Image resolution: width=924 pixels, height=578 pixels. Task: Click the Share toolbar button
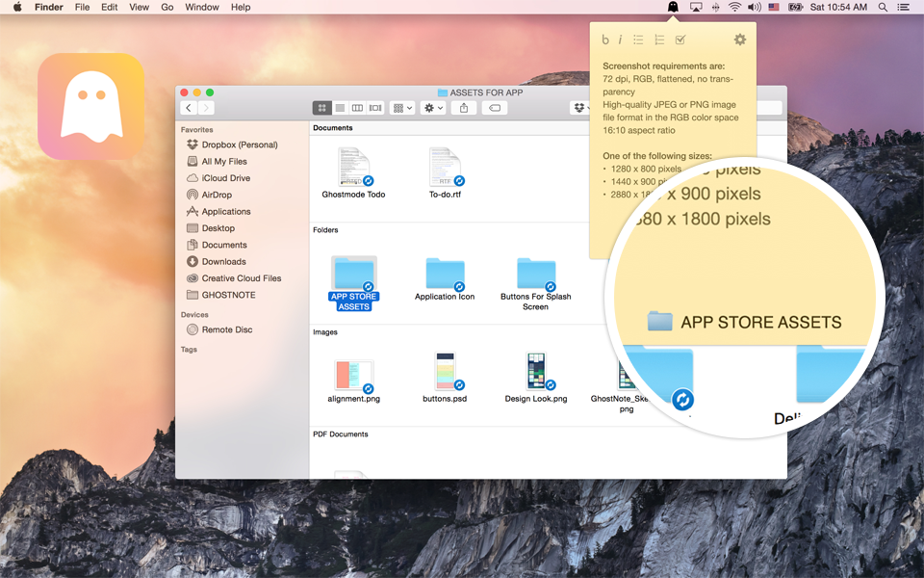point(464,108)
